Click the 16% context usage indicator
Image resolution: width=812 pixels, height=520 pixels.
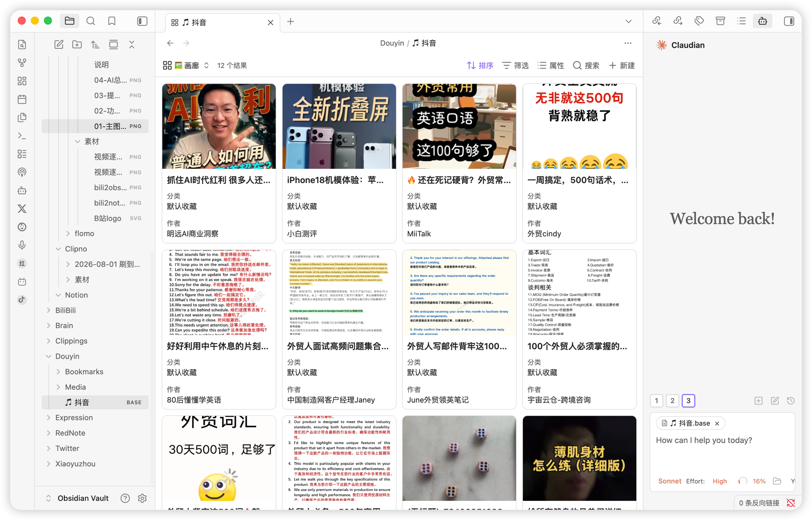(x=752, y=481)
